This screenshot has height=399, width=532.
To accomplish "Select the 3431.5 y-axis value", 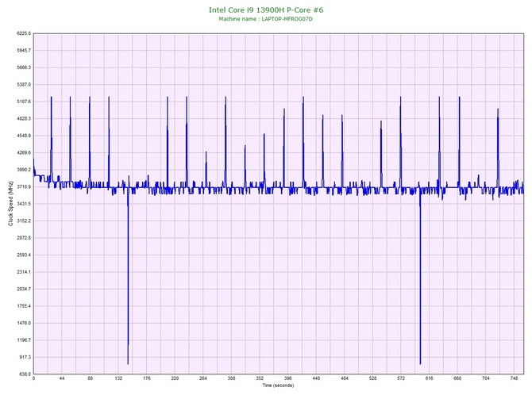I will tap(24, 204).
